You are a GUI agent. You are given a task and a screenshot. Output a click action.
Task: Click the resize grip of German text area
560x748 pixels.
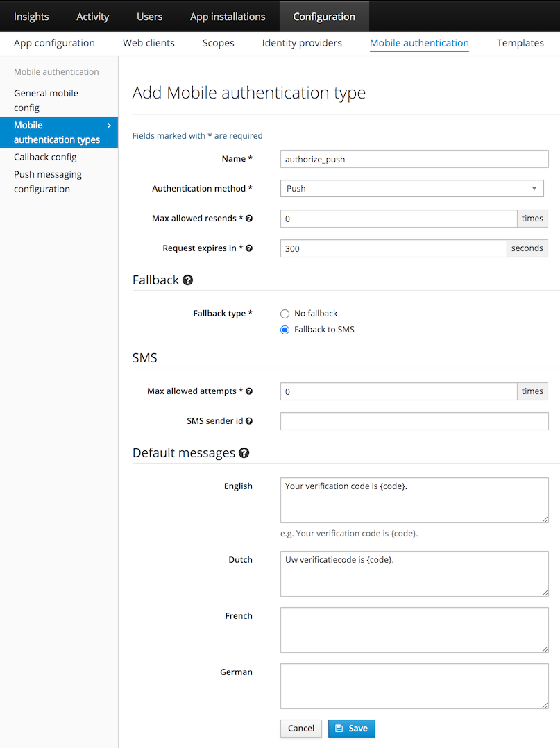[x=545, y=705]
